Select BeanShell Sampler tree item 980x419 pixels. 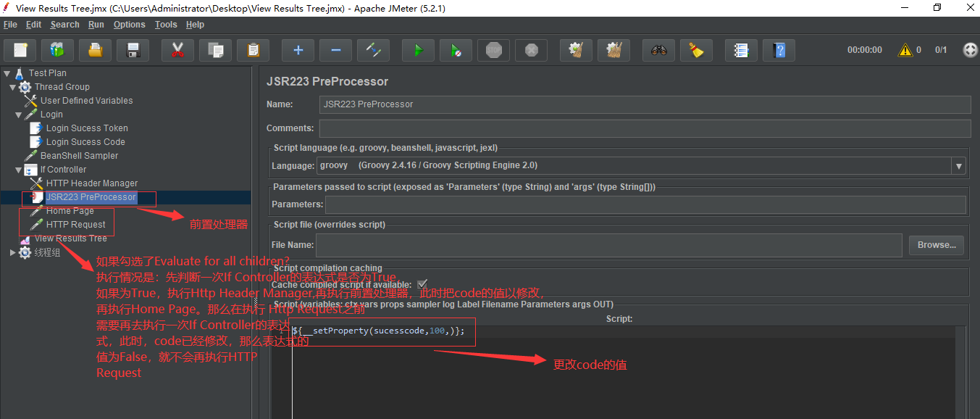tap(79, 156)
